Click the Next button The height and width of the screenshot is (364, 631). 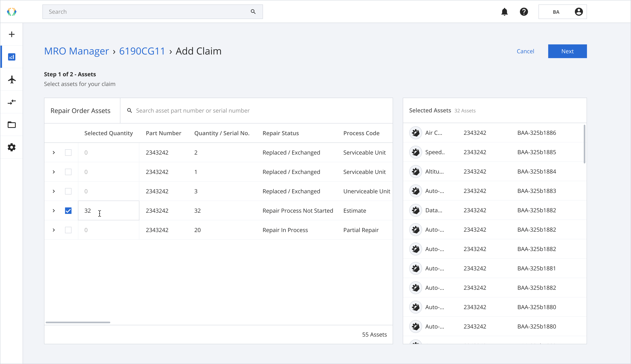point(567,51)
